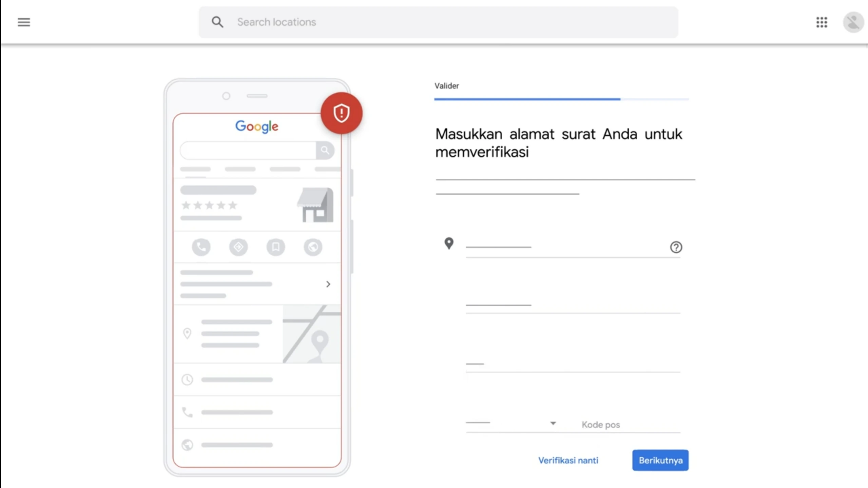Open the help question mark icon
Screen dimensions: 868x488
[x=676, y=247]
